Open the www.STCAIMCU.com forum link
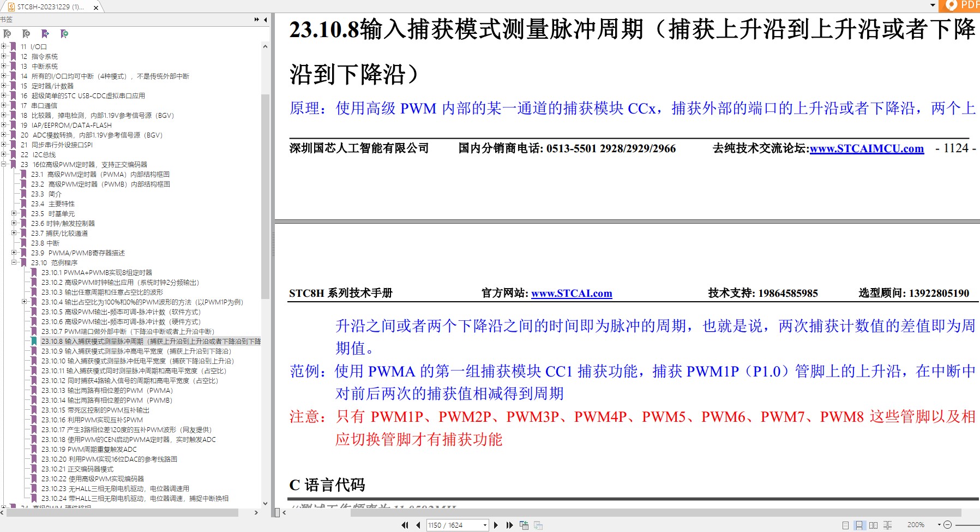Screen dimensions: 980x532 867,148
